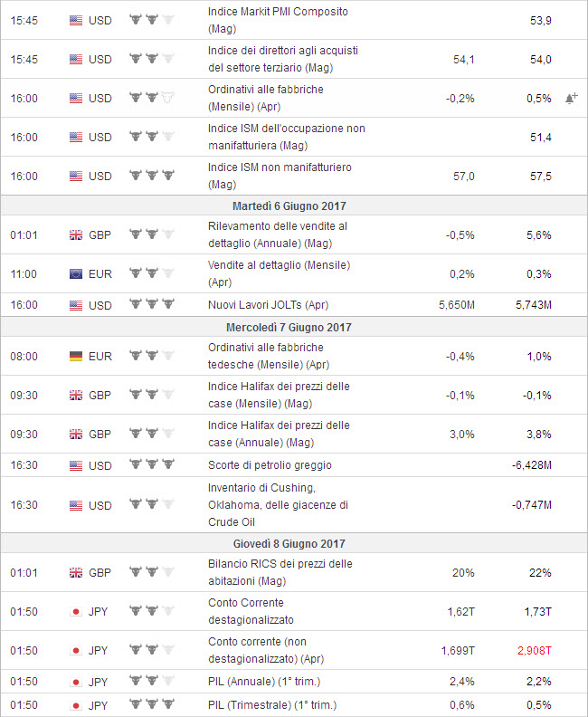
Task: Click the bull volatility icons for Scorte di petrolio greggio
Action: (x=151, y=464)
